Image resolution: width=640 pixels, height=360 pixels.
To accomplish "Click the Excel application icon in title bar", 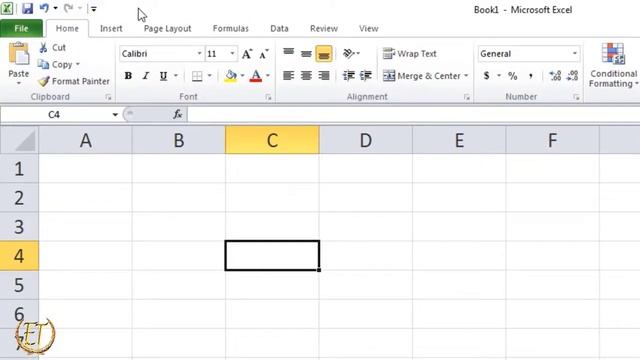I will pyautogui.click(x=7, y=8).
